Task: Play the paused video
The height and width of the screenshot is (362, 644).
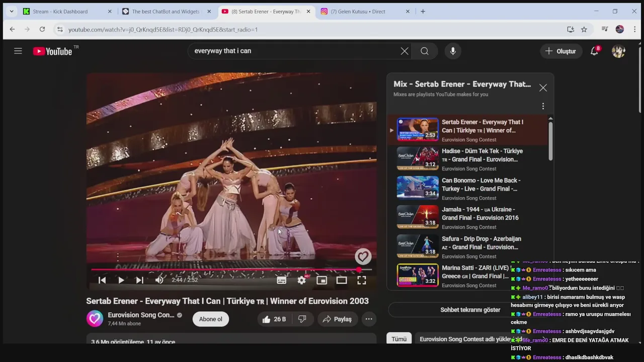Action: click(121, 280)
